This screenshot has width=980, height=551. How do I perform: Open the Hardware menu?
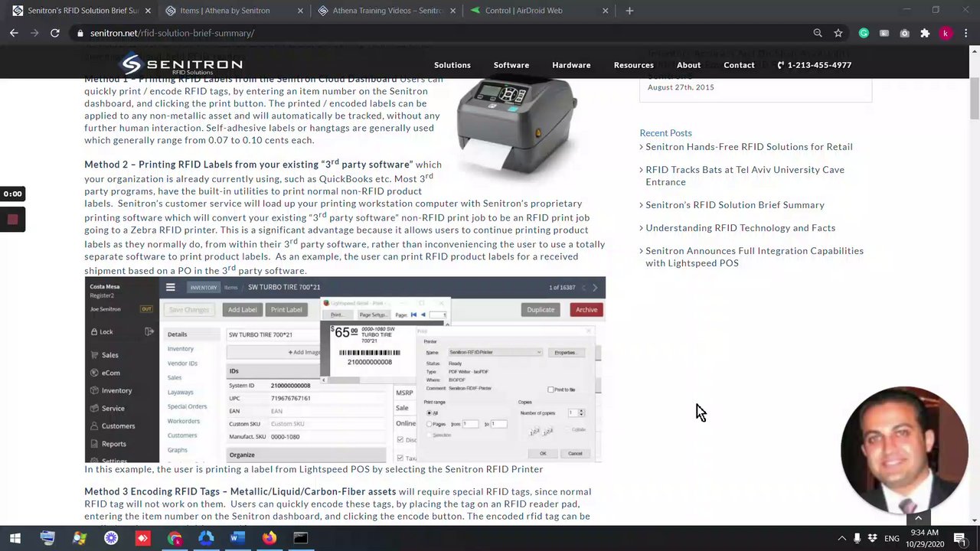571,65
